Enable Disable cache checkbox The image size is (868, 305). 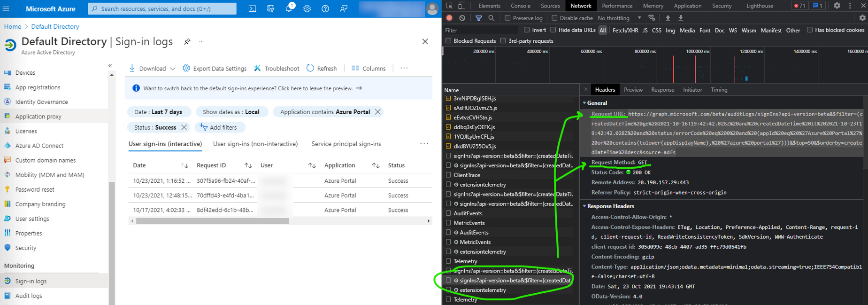coord(554,18)
